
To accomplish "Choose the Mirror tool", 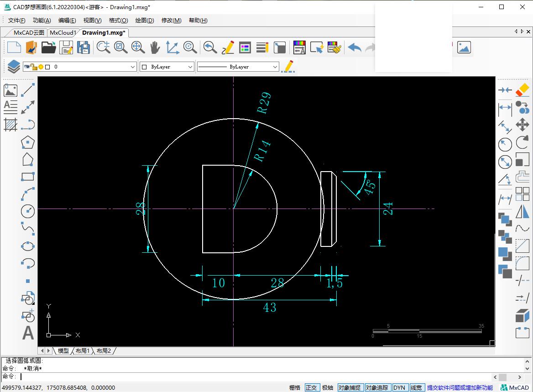I will point(522,212).
